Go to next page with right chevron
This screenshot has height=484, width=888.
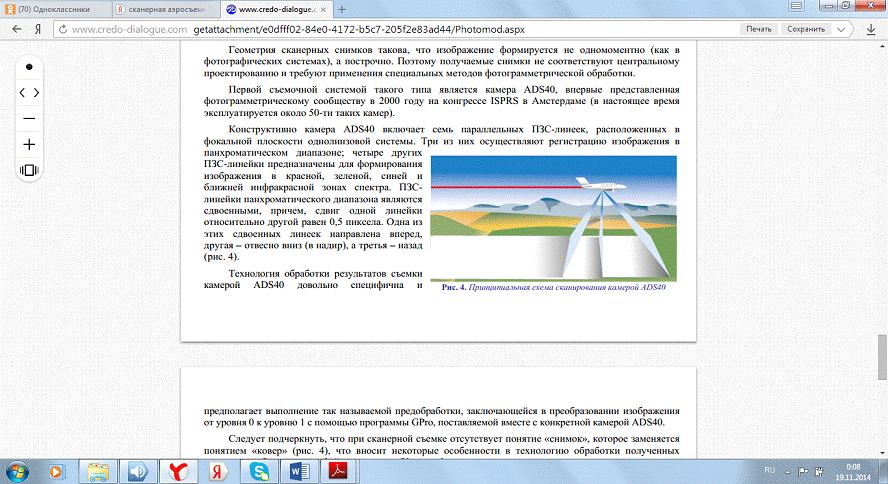click(37, 92)
